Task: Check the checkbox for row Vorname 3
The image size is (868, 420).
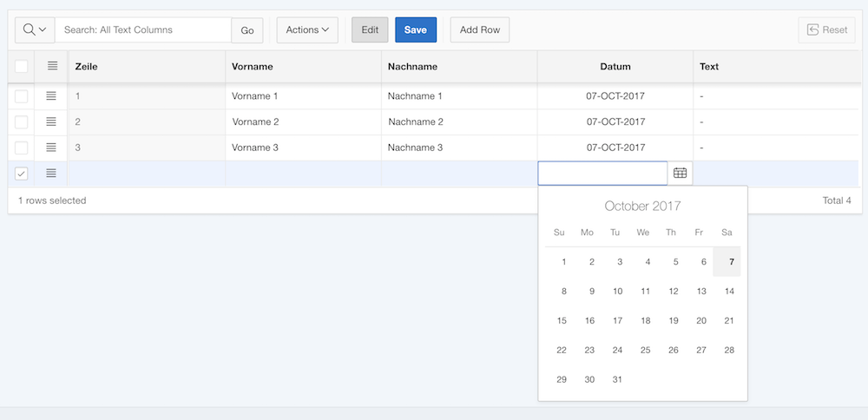Action: (x=21, y=148)
